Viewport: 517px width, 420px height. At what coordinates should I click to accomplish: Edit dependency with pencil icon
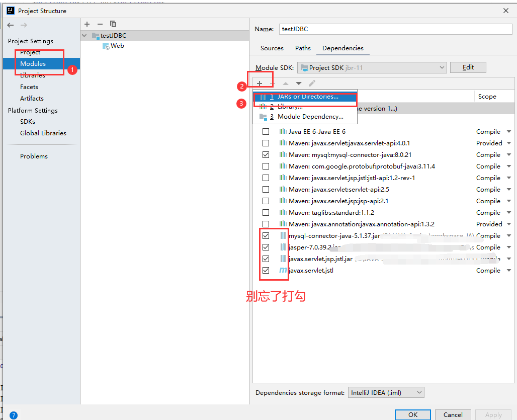(x=312, y=83)
